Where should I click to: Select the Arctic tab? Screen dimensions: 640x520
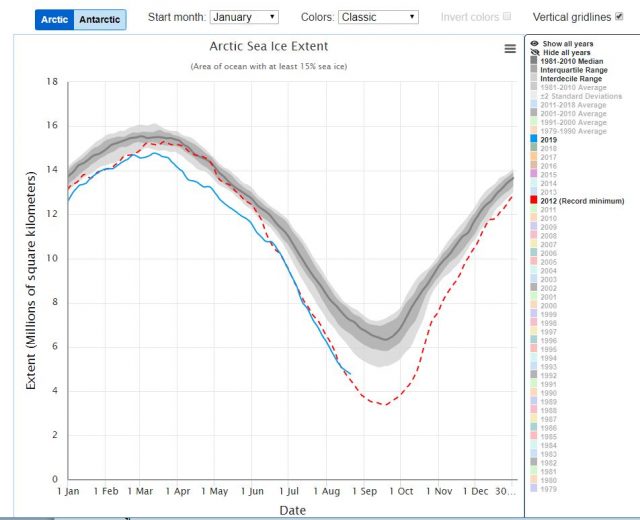[54, 19]
